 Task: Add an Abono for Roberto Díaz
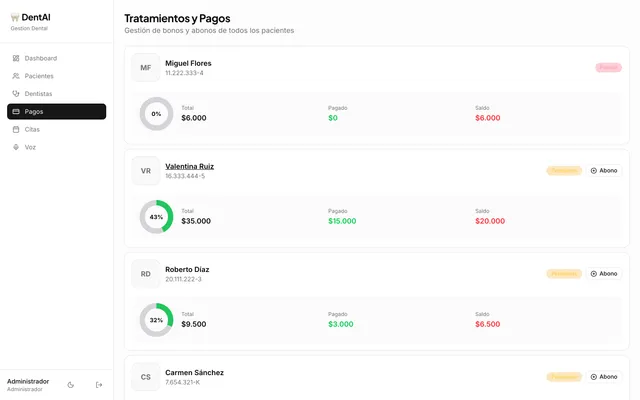(604, 273)
